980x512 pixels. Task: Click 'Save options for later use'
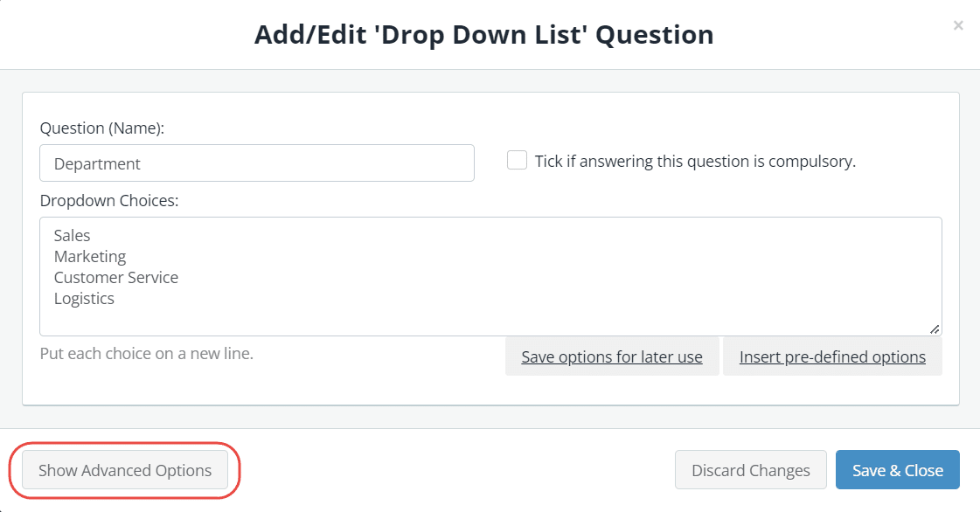pos(612,356)
